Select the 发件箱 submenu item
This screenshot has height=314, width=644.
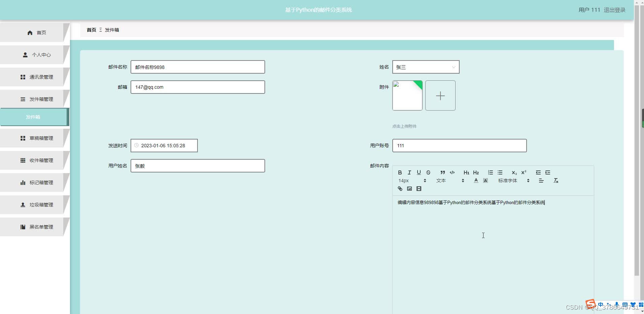(x=35, y=117)
